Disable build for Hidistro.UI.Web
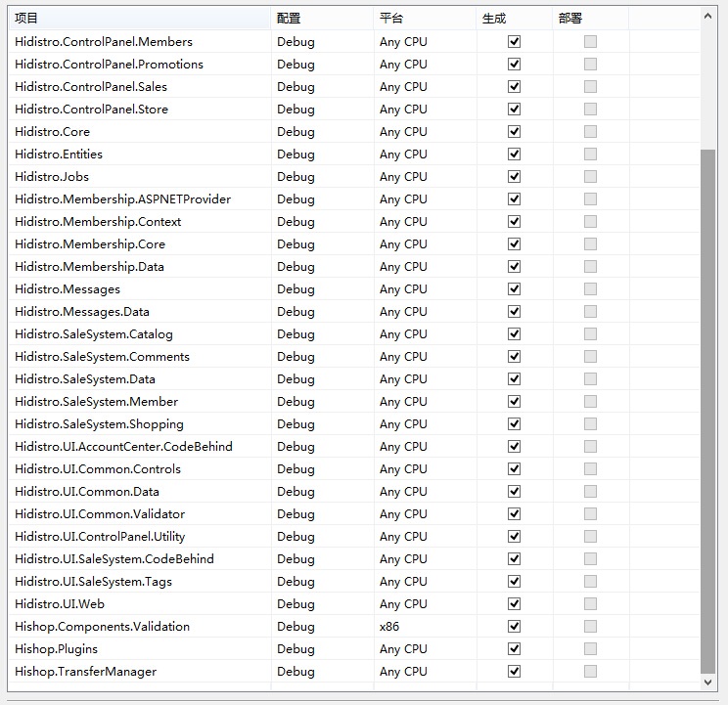The image size is (728, 705). pos(514,604)
